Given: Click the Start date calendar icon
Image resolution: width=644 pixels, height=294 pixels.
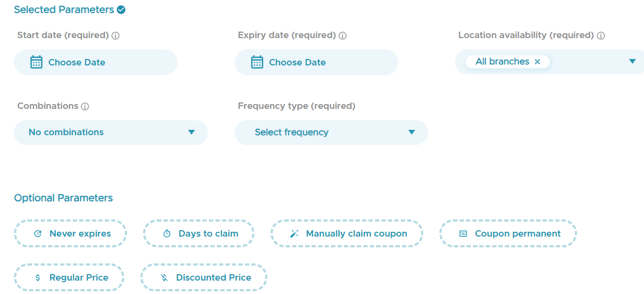Looking at the screenshot, I should tap(36, 62).
